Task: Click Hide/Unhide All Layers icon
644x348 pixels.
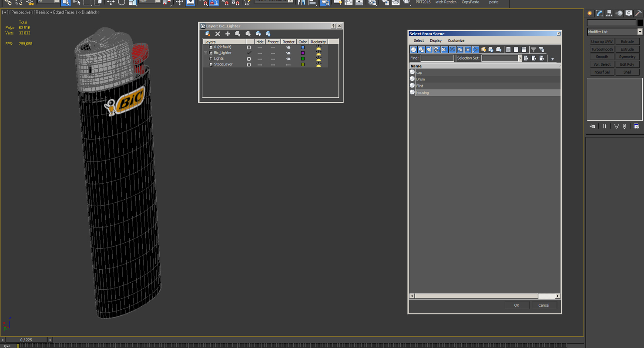Action: [x=258, y=33]
